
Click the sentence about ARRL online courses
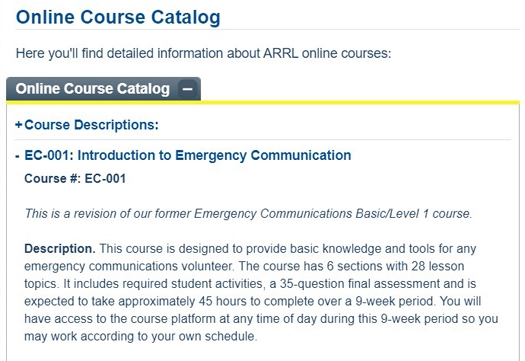(x=203, y=54)
